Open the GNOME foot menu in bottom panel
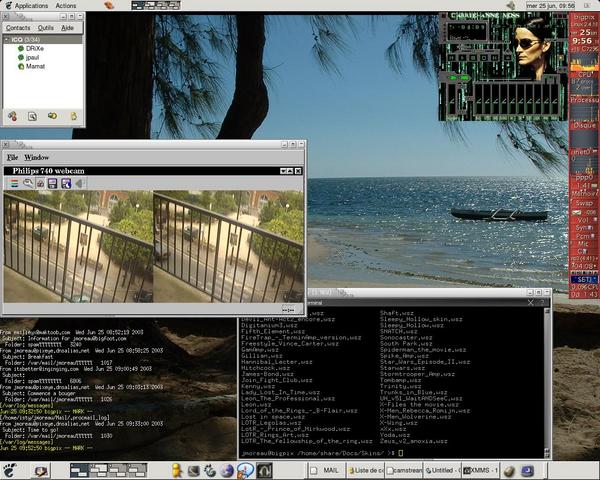The width and height of the screenshot is (600, 480). click(10, 470)
